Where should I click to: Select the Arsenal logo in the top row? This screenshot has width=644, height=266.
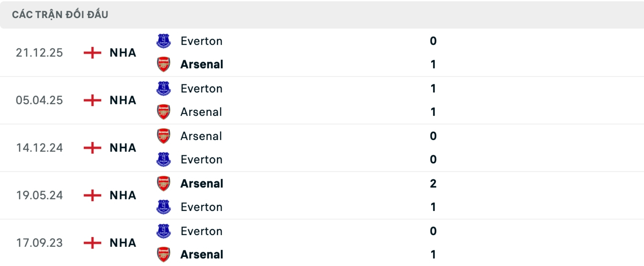(163, 64)
